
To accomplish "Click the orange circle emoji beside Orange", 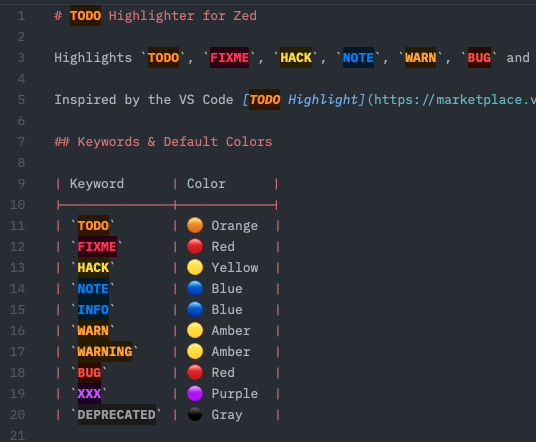I will coord(195,225).
